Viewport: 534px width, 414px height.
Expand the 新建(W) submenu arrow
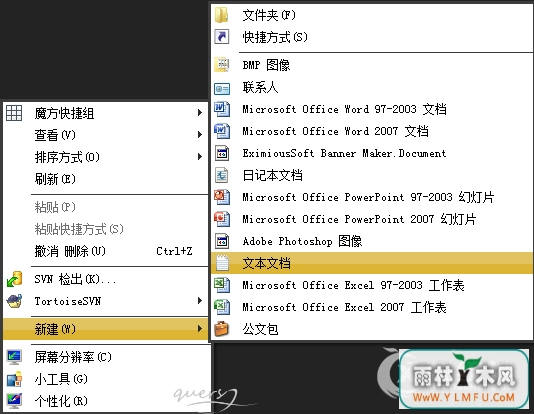click(200, 329)
